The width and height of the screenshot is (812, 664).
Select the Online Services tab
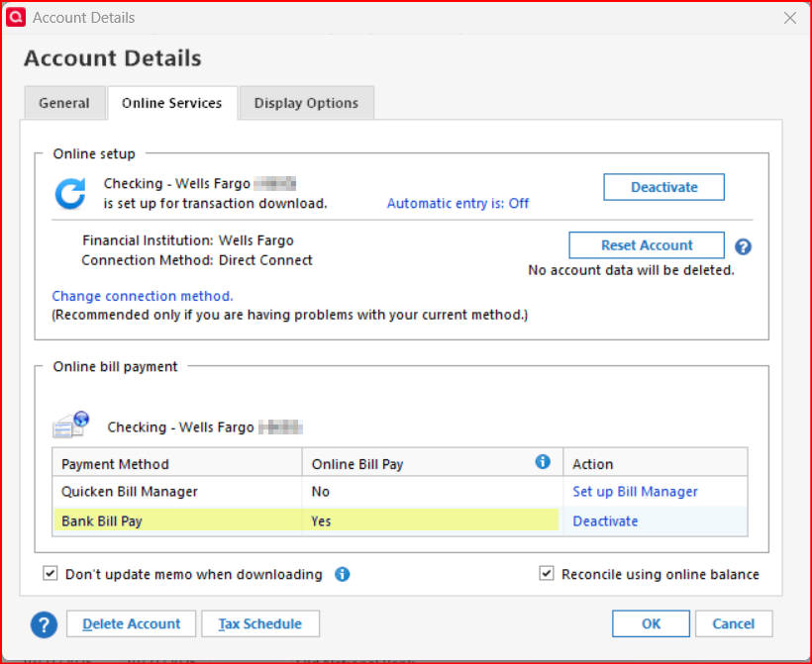172,103
